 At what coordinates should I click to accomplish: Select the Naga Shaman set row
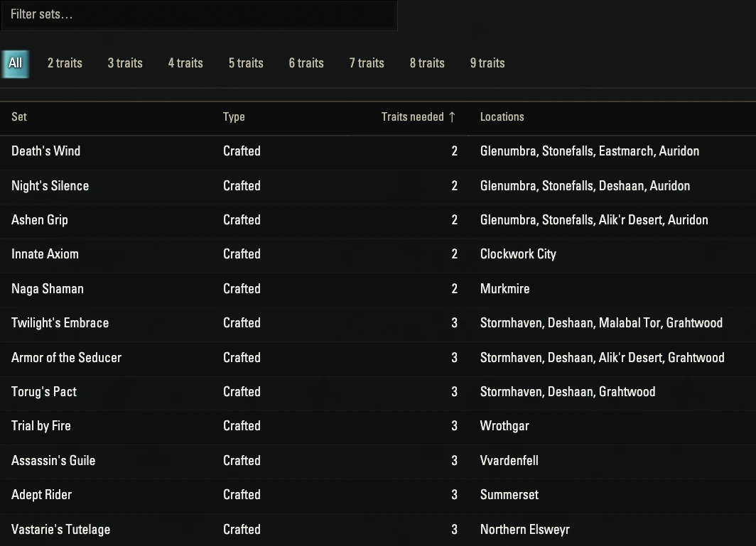pyautogui.click(x=378, y=290)
